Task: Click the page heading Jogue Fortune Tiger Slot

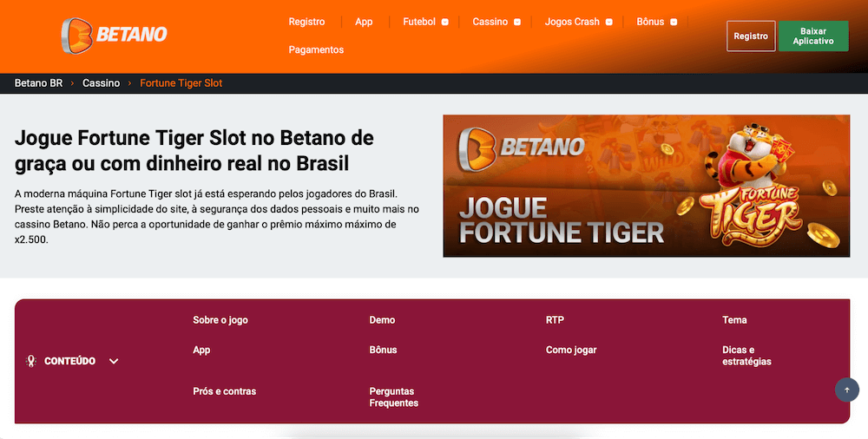Action: [x=194, y=151]
